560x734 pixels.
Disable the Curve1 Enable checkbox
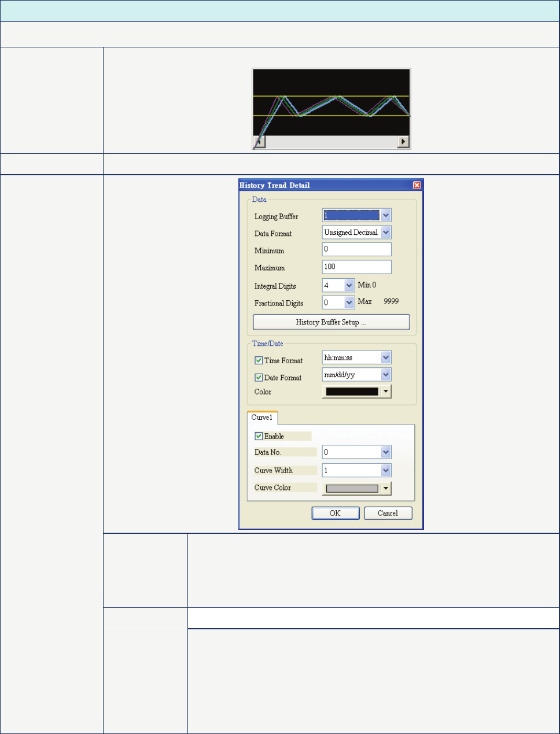(x=259, y=436)
